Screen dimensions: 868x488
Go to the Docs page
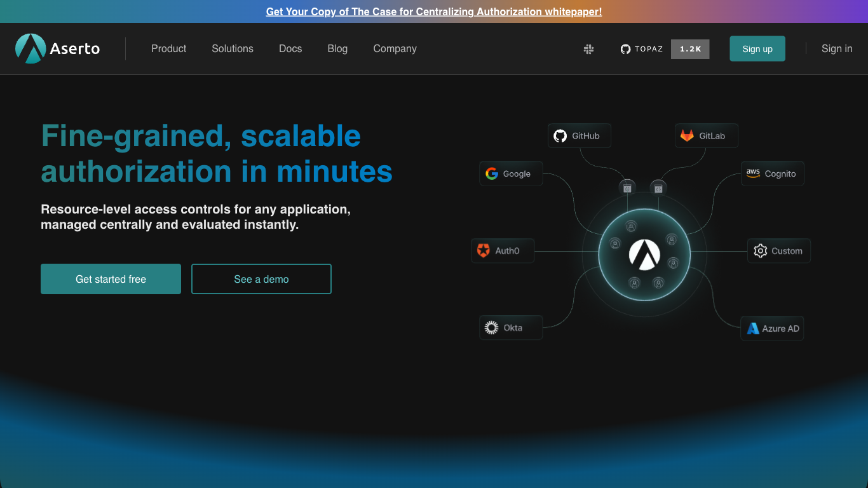[x=290, y=49]
